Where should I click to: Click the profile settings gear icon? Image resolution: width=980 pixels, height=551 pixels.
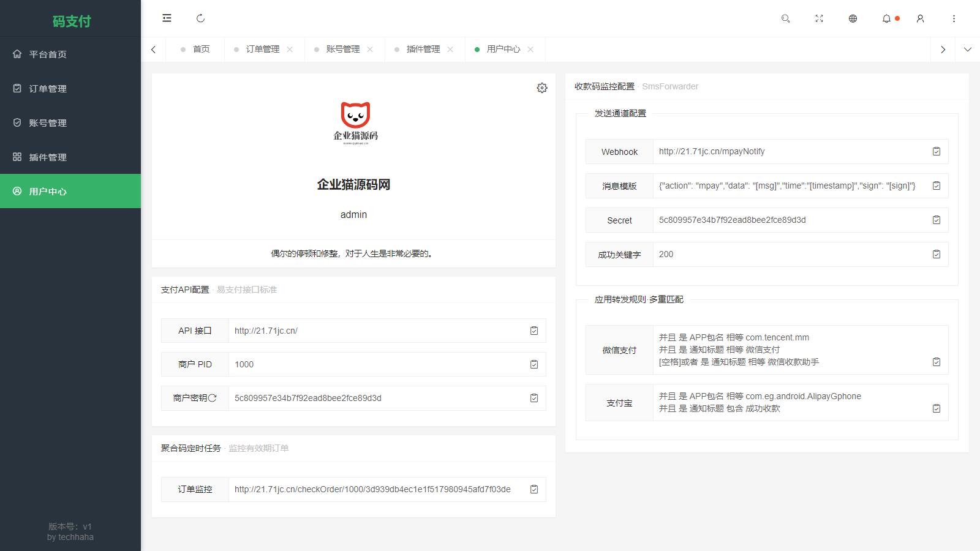click(542, 88)
